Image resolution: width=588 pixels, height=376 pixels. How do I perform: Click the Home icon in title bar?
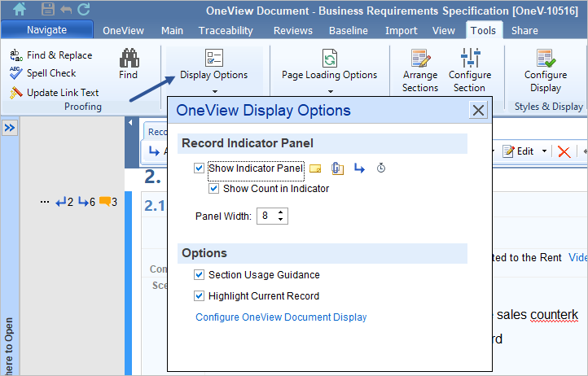(20, 10)
